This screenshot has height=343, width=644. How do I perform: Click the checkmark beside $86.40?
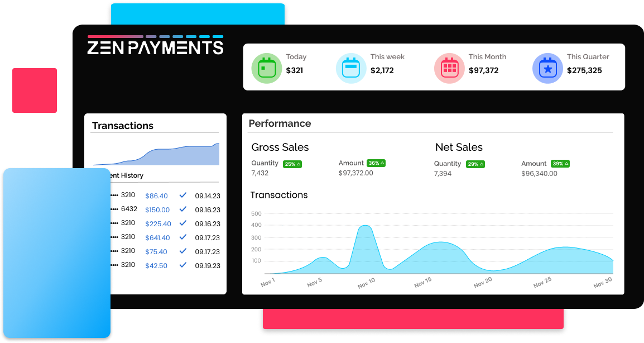[x=183, y=196]
